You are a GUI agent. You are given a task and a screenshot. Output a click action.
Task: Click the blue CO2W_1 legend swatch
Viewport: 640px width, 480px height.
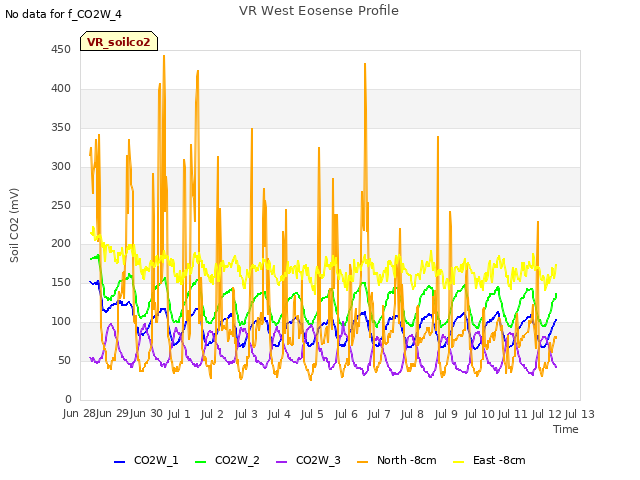(119, 461)
